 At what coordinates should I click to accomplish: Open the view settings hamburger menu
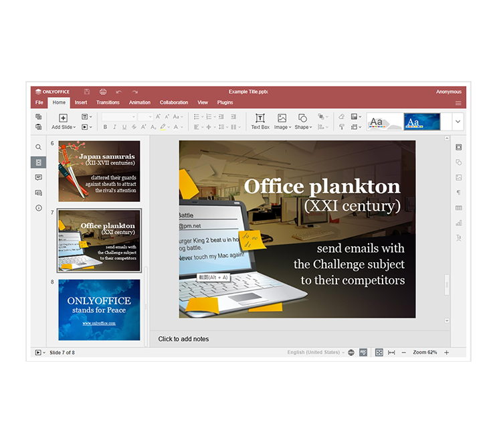(x=458, y=103)
